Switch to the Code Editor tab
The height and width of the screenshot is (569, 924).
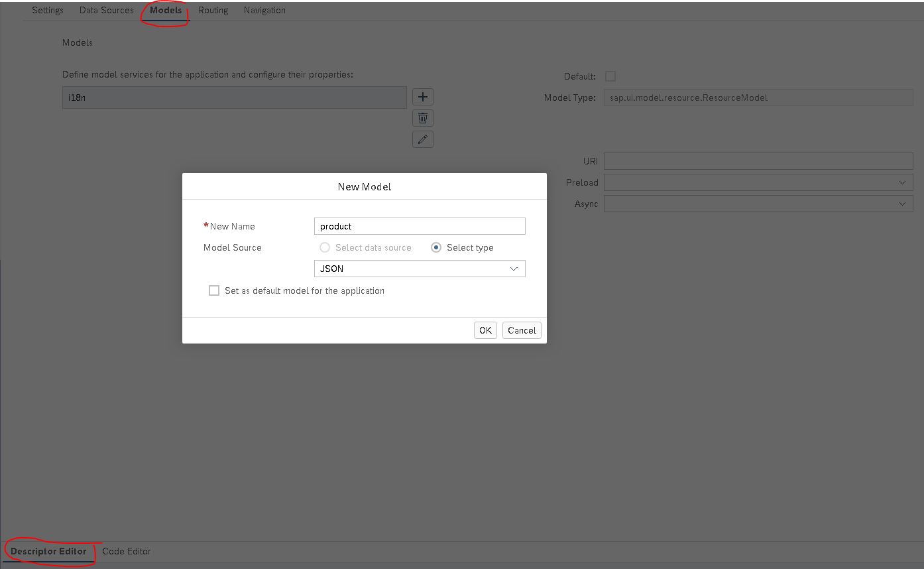click(127, 551)
